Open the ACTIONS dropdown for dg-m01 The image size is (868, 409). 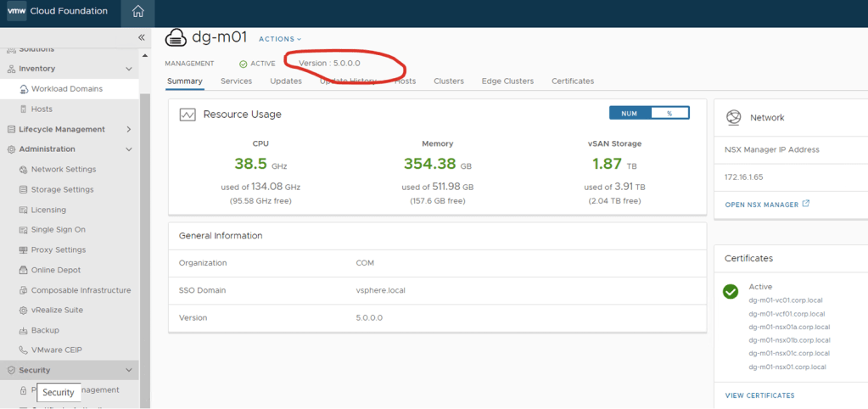tap(280, 39)
